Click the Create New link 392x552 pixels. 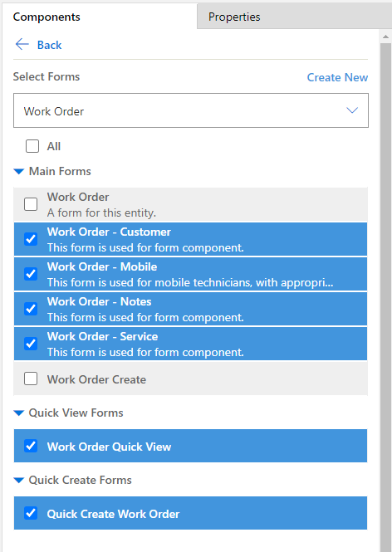337,77
